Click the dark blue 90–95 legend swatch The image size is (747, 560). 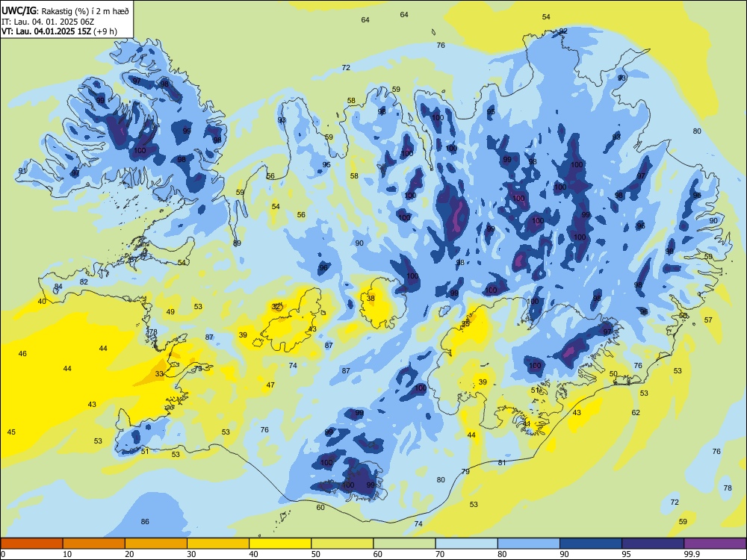590,544
